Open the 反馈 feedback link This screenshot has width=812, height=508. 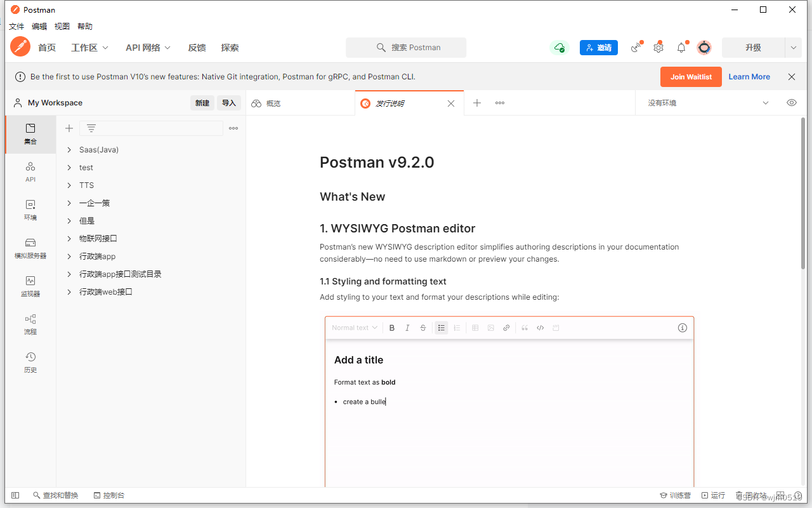coord(197,48)
